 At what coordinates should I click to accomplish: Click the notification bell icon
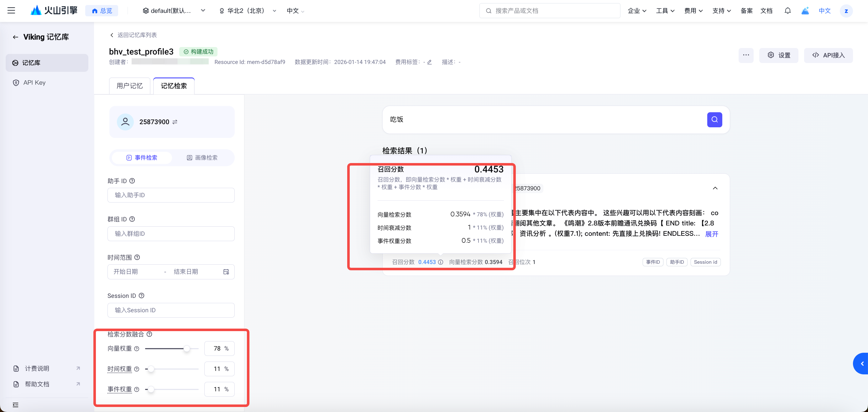(787, 11)
